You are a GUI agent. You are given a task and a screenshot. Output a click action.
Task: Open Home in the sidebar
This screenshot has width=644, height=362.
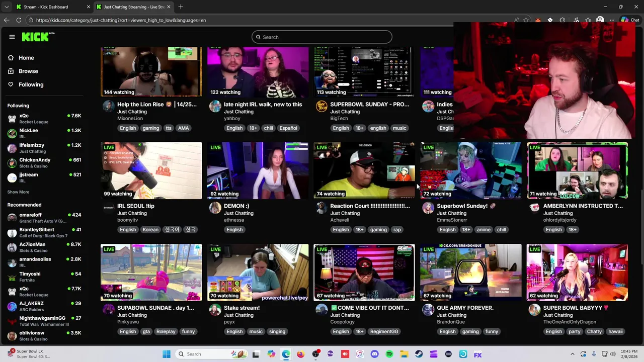[x=26, y=58]
